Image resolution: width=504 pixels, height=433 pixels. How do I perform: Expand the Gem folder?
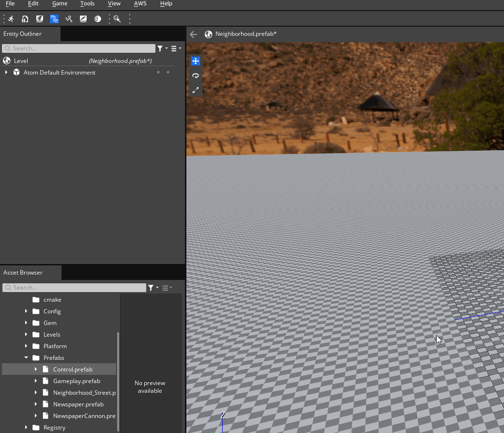26,323
